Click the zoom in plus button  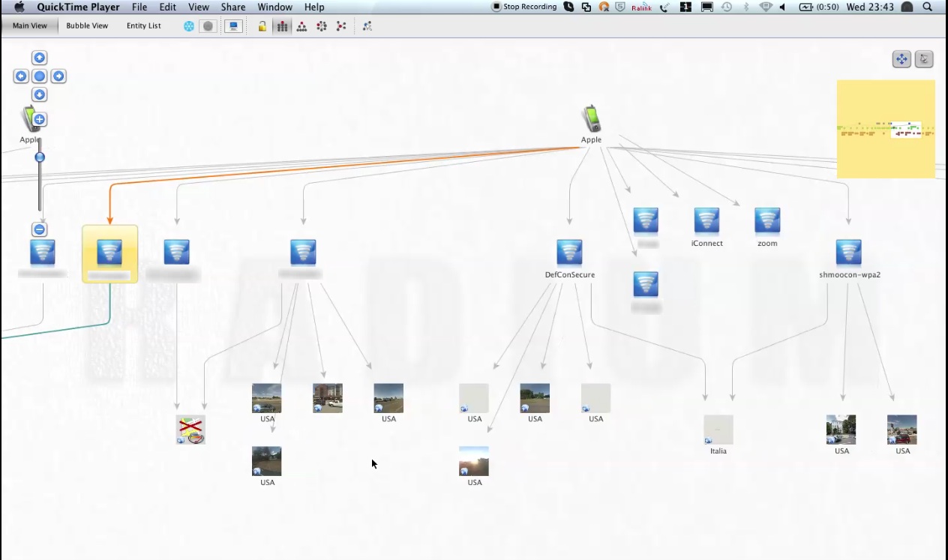[40, 120]
